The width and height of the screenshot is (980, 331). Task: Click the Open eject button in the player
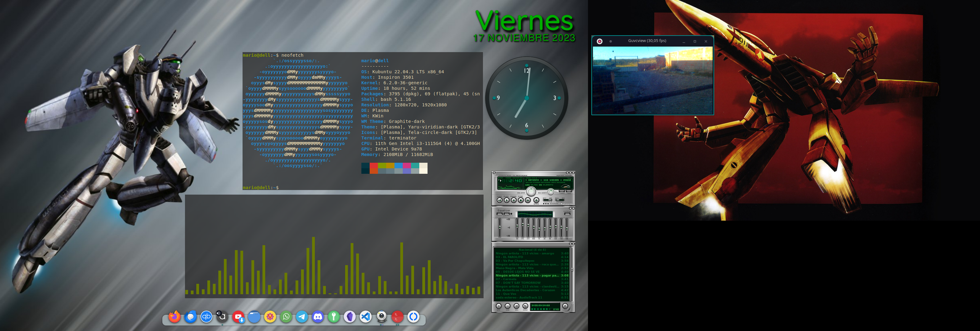537,200
